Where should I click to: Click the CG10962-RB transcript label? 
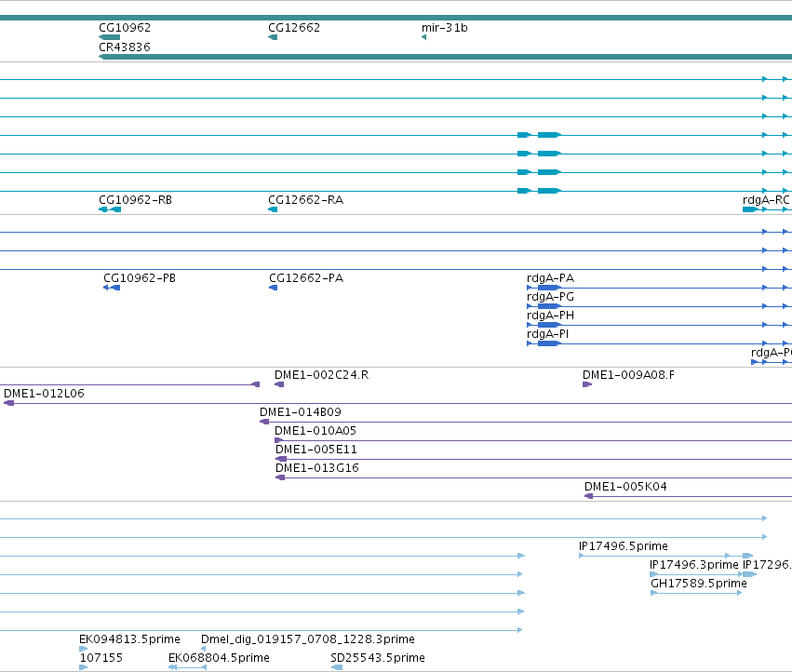pos(135,200)
